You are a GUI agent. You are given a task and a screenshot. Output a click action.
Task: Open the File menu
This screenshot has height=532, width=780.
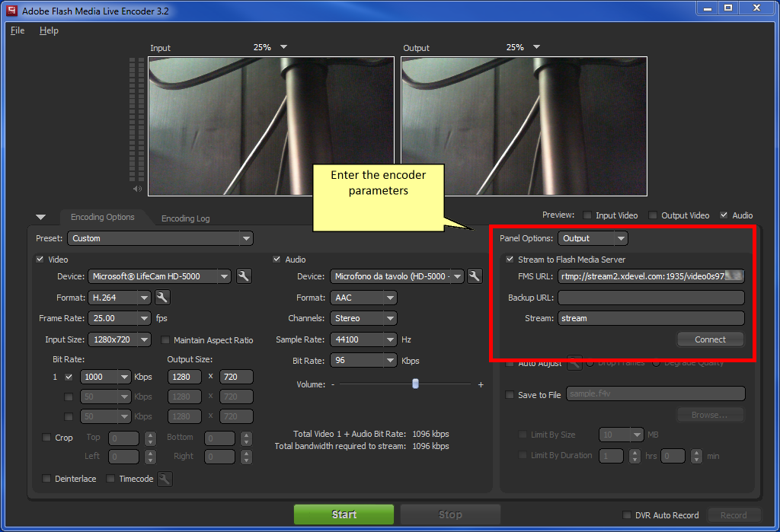(18, 30)
